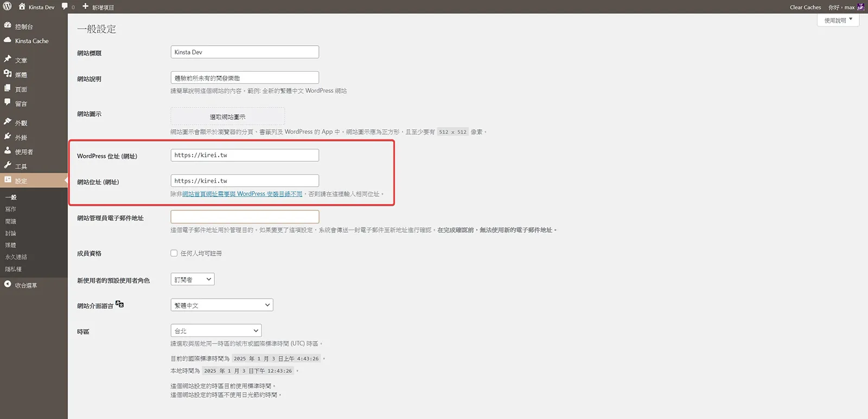Image resolution: width=868 pixels, height=419 pixels.
Task: Open the 隱私權 settings submenu item
Action: [14, 269]
